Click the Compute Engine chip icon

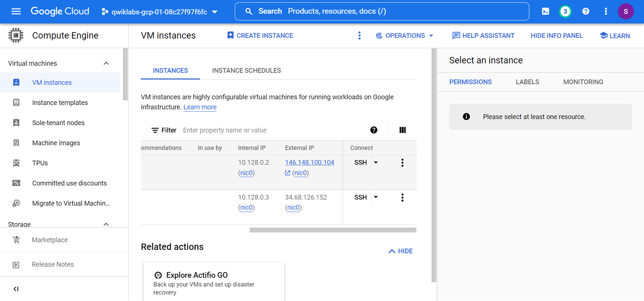(16, 35)
